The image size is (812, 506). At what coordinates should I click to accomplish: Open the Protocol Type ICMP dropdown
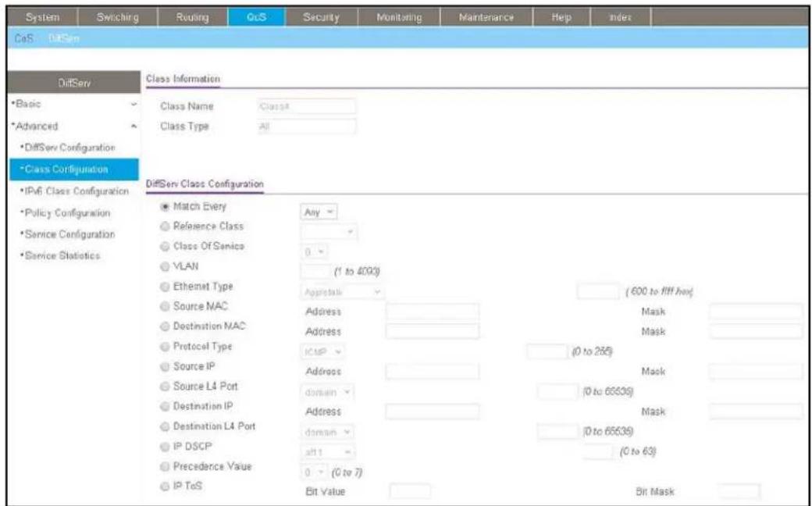click(x=322, y=352)
